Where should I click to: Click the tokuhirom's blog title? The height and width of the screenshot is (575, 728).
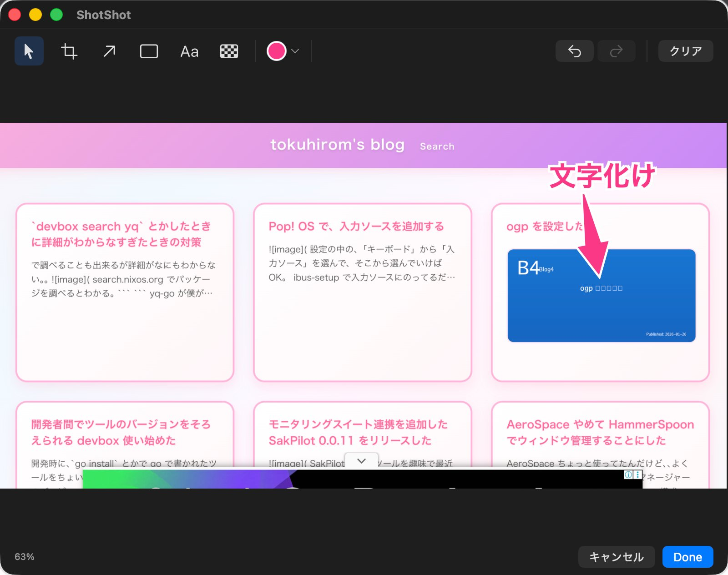coord(337,145)
